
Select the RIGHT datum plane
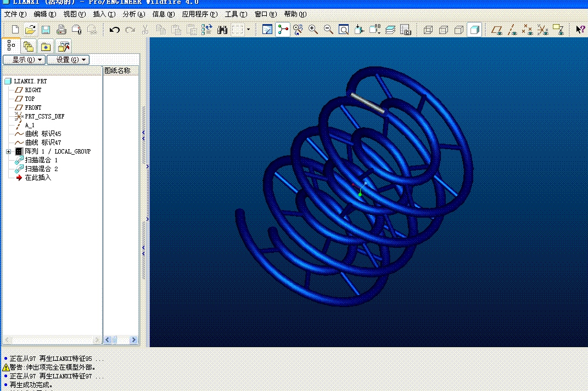pos(28,90)
